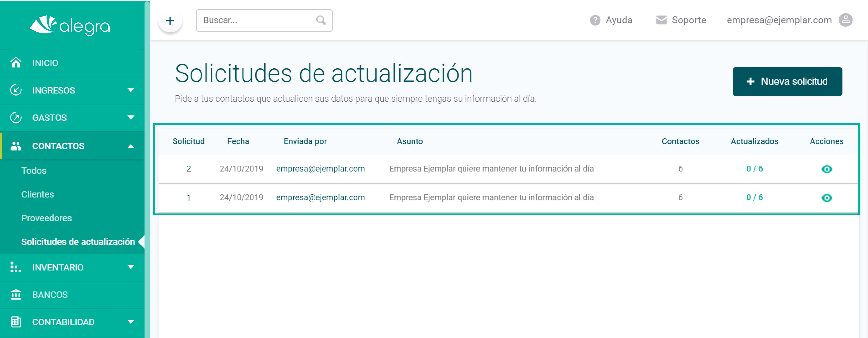Viewport: 868px width, 338px height.
Task: Click sender email in request 1 row
Action: [320, 198]
